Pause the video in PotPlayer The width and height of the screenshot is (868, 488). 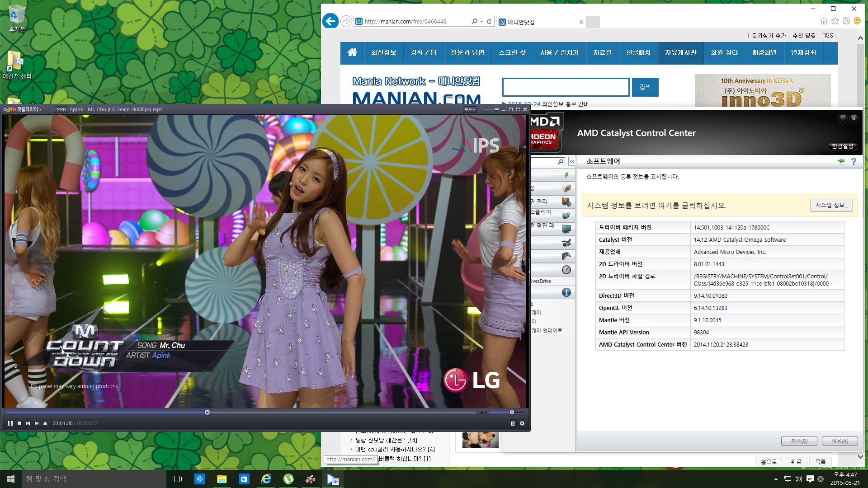coord(10,423)
